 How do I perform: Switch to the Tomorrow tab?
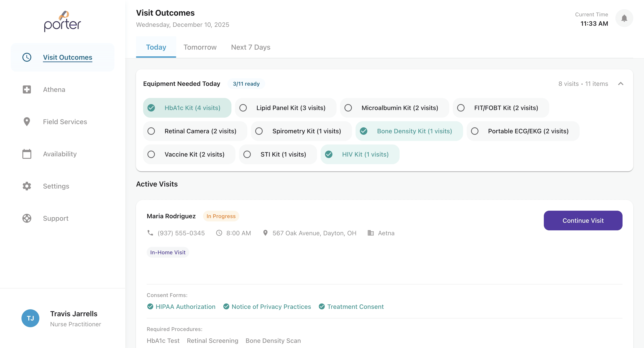200,47
